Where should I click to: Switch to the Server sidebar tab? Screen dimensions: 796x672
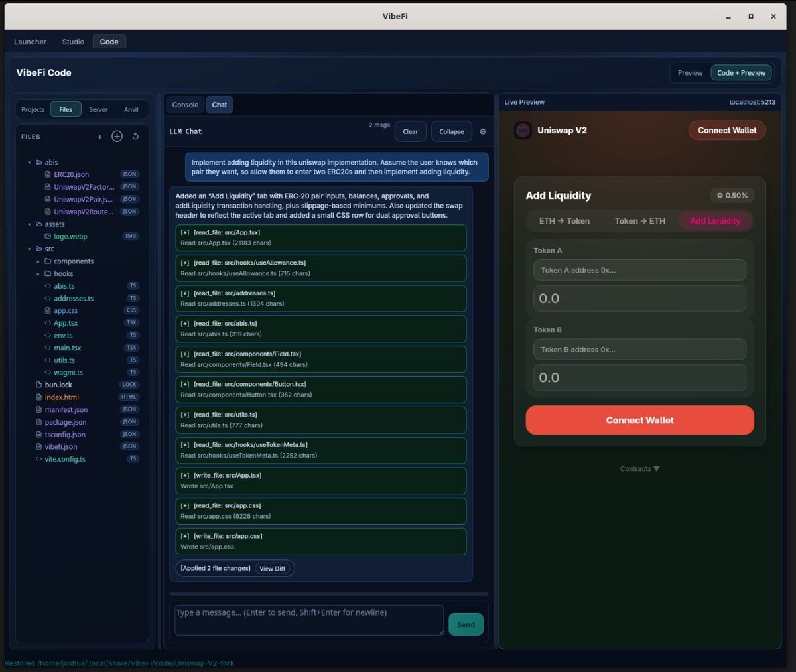pos(98,109)
